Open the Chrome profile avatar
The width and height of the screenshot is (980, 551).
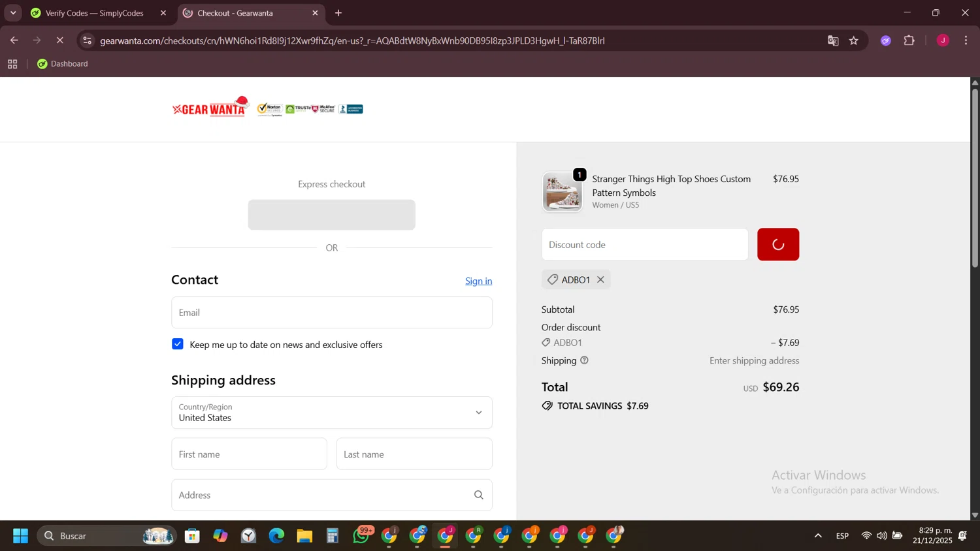(942, 40)
